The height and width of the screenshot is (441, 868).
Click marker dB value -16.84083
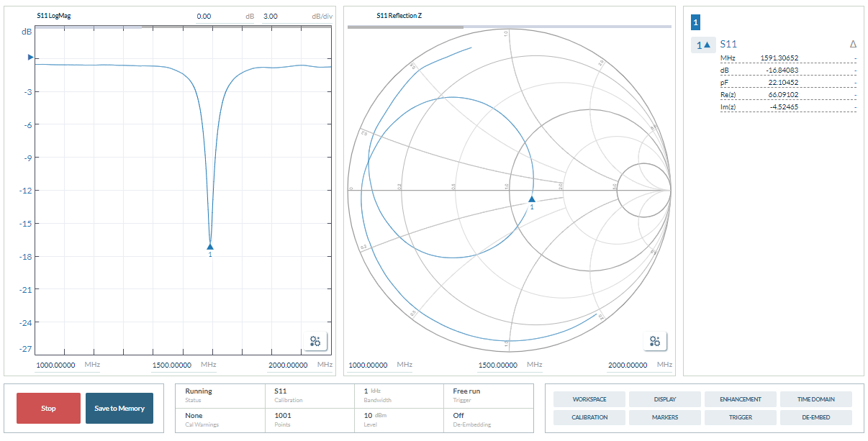pos(782,71)
